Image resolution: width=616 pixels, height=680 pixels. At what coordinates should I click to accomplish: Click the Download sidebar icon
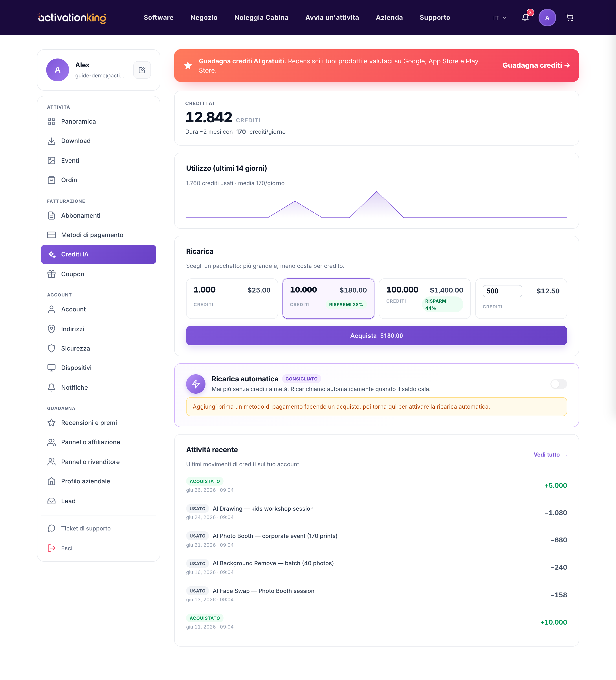(x=51, y=141)
